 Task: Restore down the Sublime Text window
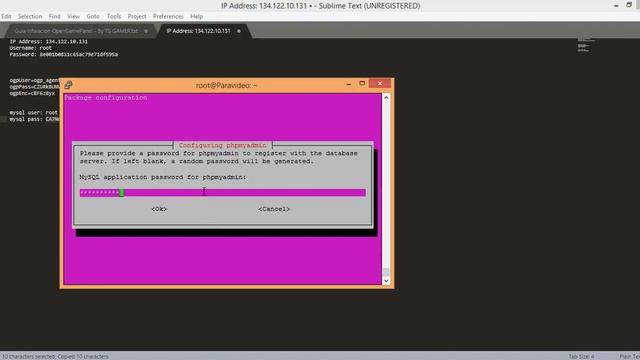coord(629,5)
